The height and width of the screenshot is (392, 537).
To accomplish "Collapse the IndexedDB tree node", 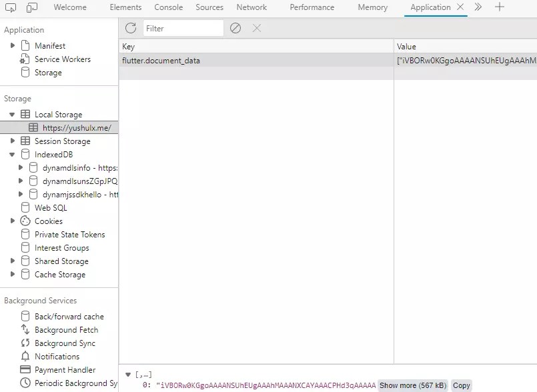I will [x=12, y=154].
